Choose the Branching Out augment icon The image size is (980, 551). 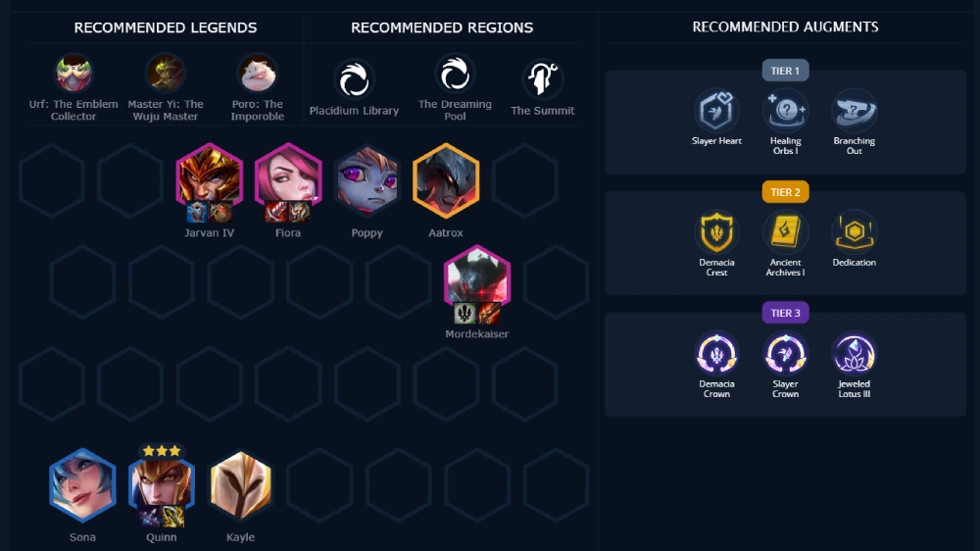[855, 111]
